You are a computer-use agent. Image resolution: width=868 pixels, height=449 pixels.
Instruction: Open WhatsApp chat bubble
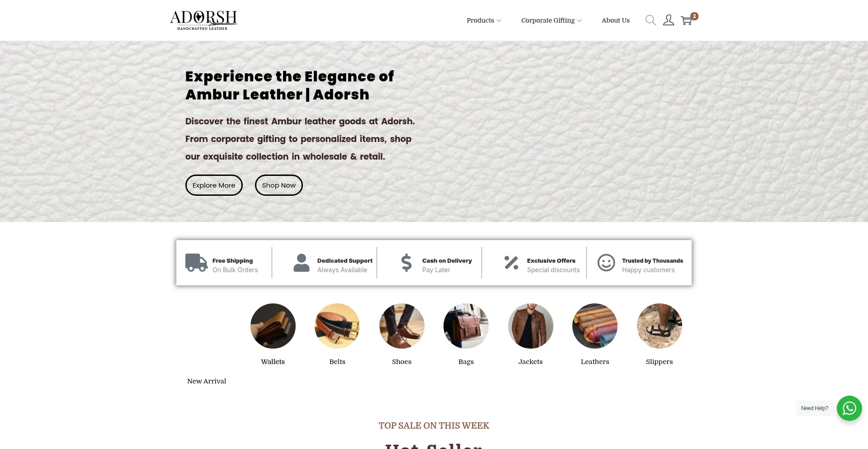(849, 408)
